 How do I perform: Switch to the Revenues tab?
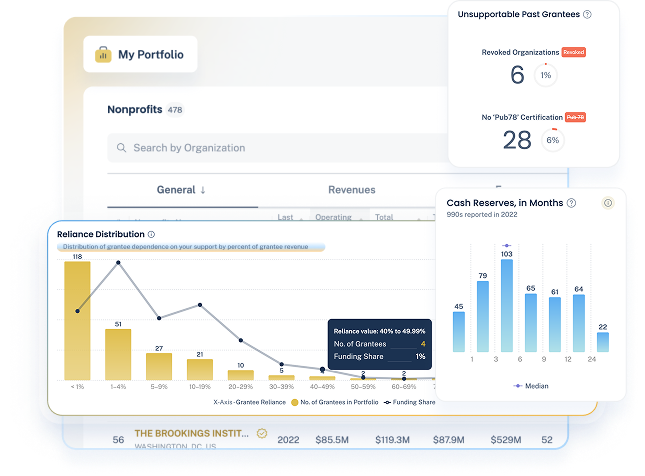(x=352, y=190)
